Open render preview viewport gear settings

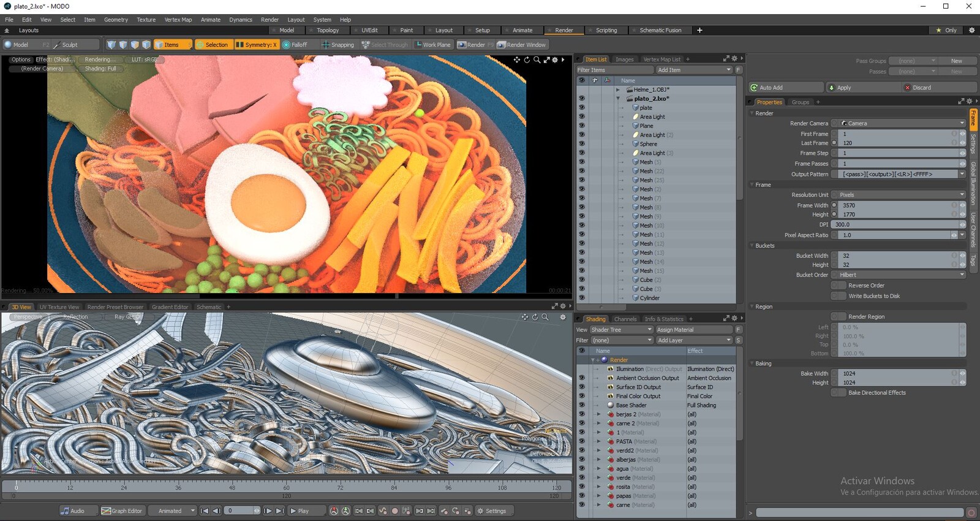pyautogui.click(x=555, y=59)
